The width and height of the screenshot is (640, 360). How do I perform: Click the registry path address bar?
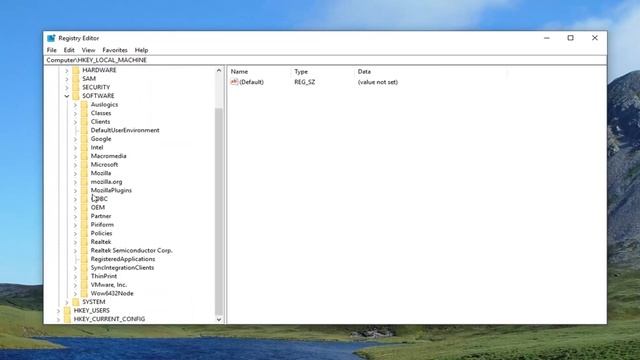point(325,60)
